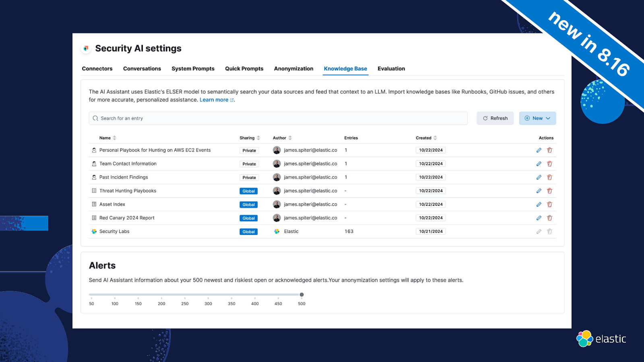This screenshot has height=362, width=644.
Task: Click the Security Labs entry name
Action: click(114, 231)
